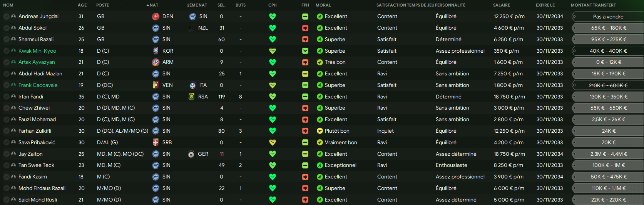Click the person icon beside Jay Zaiton
644x205 pixels.
tap(13, 154)
